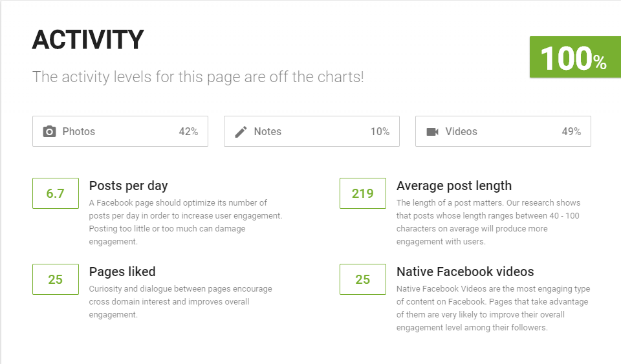
Task: Select the Photos 42% box
Action: pos(120,131)
